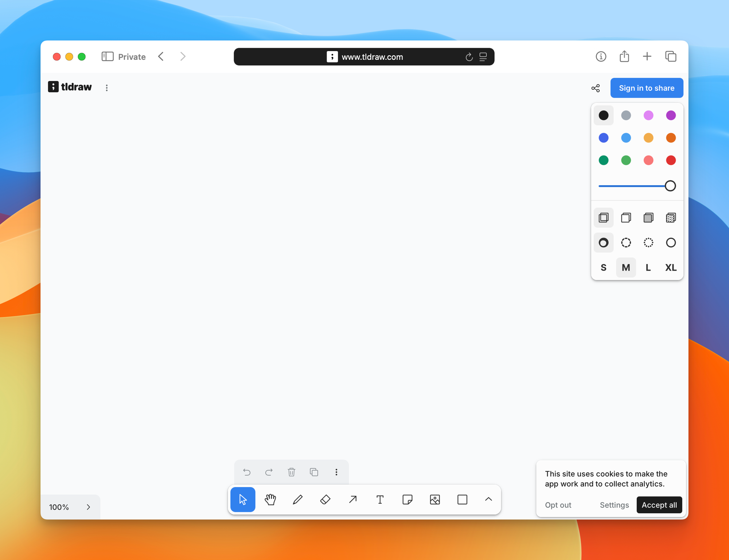Choose the dashed line style
This screenshot has width=729, height=560.
coord(626,242)
